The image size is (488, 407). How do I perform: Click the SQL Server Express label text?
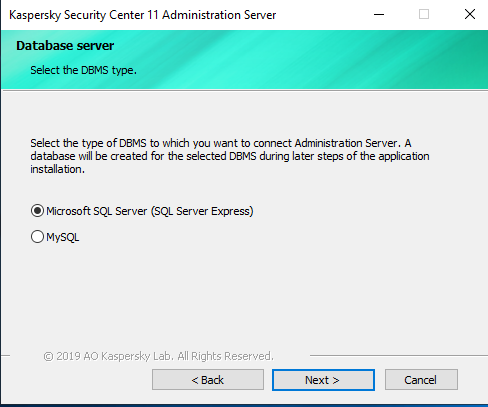[150, 211]
